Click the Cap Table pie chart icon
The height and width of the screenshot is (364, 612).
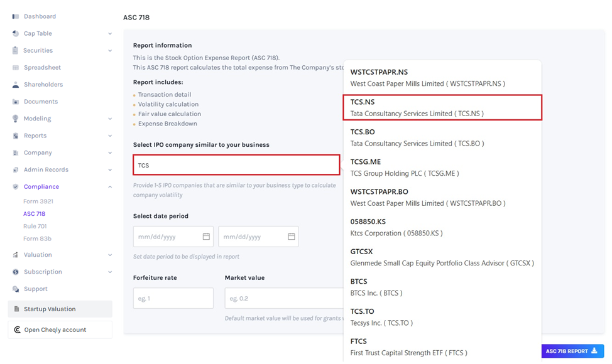(16, 33)
